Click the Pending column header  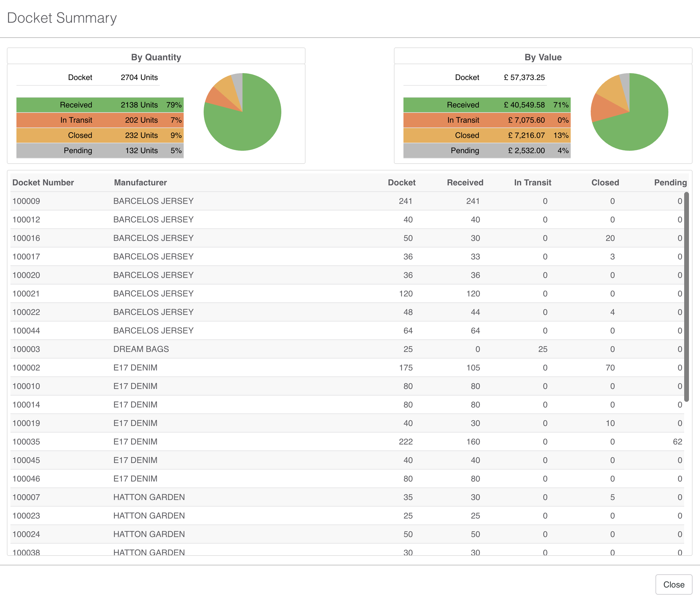[670, 183]
